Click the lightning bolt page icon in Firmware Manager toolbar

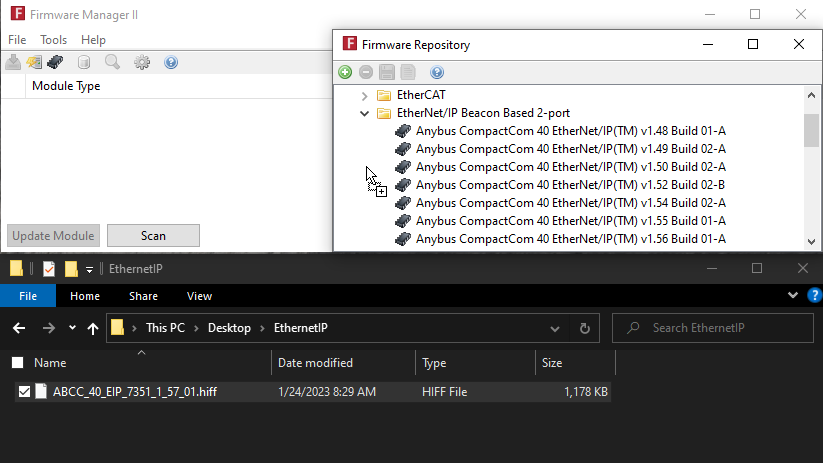click(34, 62)
